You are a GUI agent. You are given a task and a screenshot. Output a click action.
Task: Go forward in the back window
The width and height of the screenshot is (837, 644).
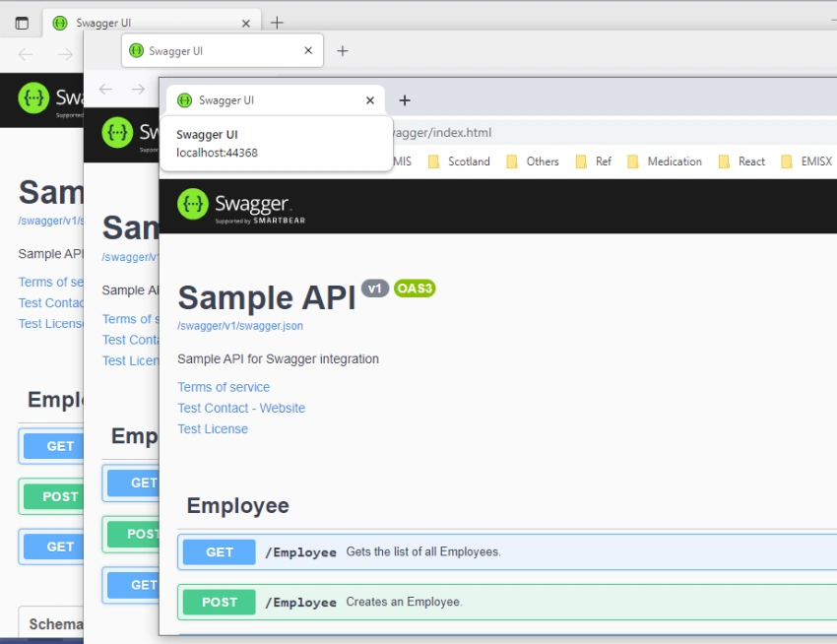tap(65, 54)
